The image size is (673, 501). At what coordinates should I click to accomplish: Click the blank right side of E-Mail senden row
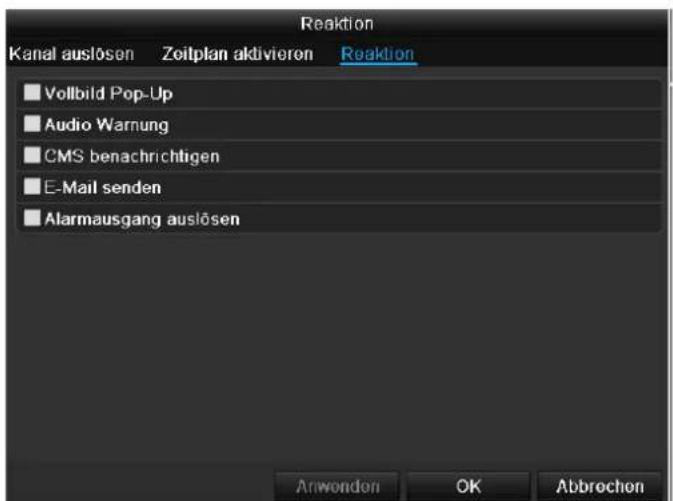coord(412,187)
